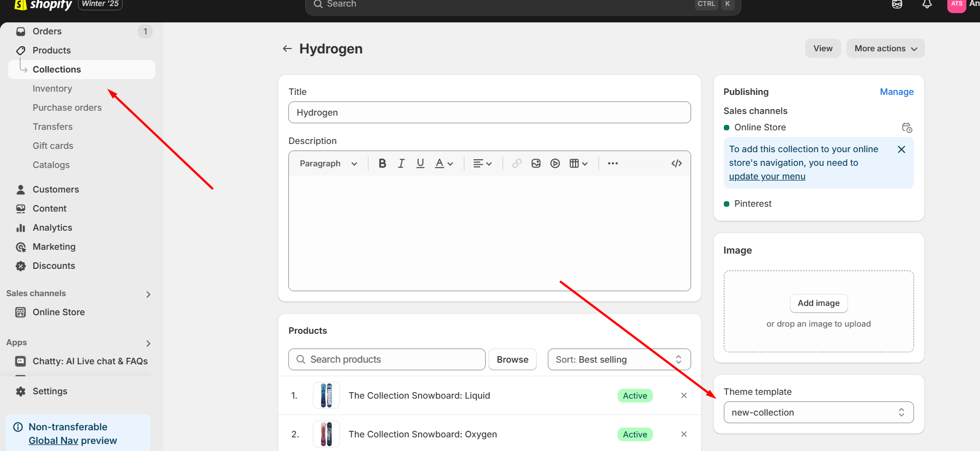Select Collections in the sidebar

pyautogui.click(x=82, y=69)
